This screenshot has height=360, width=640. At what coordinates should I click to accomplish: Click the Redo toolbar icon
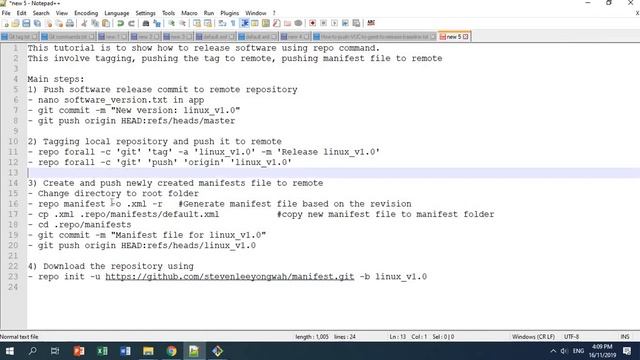tap(131, 23)
